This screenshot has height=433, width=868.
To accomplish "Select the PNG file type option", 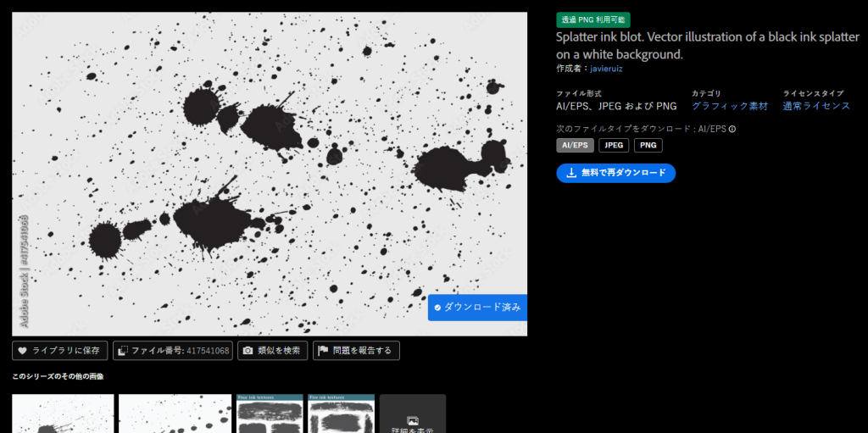I will [x=648, y=146].
